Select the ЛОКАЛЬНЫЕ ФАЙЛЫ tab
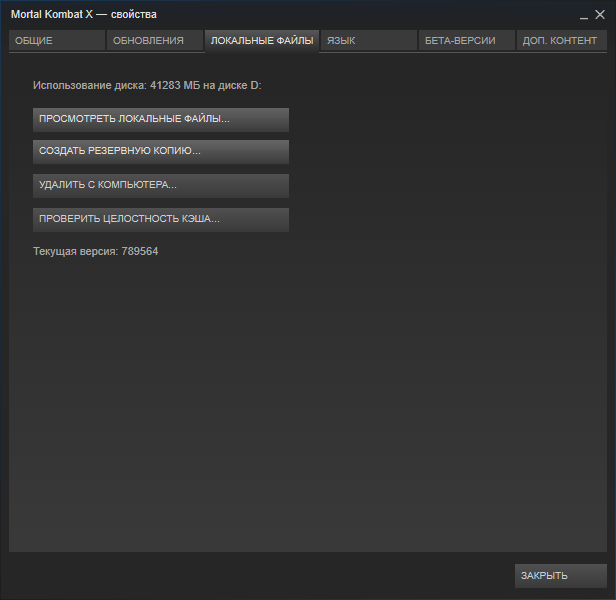Viewport: 616px width, 600px height. [x=262, y=41]
